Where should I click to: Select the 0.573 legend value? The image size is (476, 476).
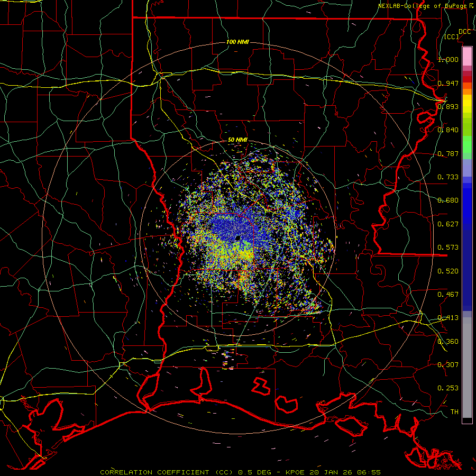coord(448,247)
